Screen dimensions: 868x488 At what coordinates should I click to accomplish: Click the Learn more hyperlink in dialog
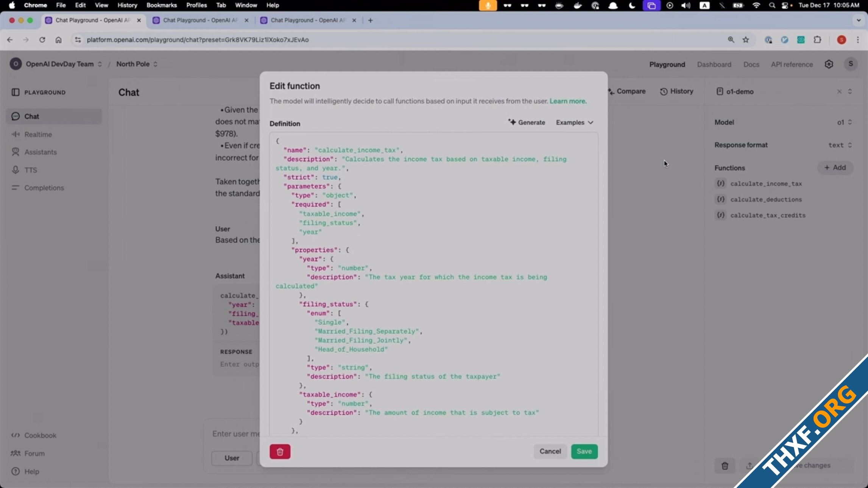coord(567,101)
